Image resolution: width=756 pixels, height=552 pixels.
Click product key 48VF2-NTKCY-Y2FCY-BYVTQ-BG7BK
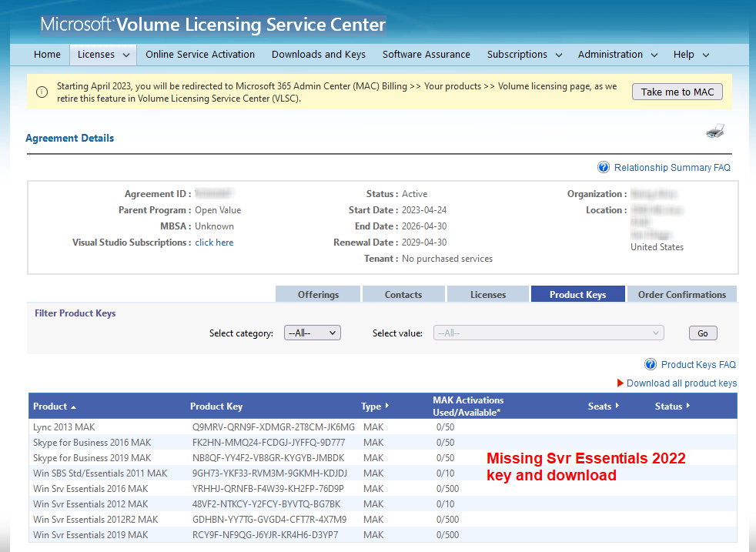[266, 504]
